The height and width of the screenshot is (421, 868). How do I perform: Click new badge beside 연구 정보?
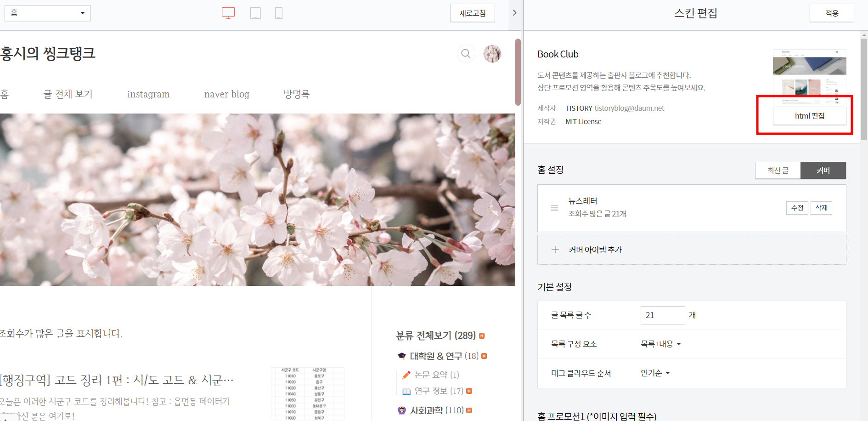click(x=469, y=391)
